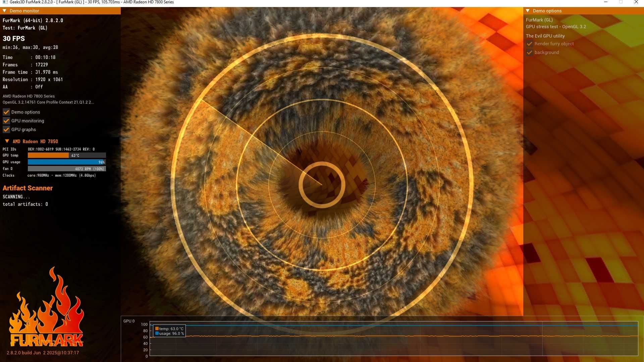Click the GPU temp 63°C bar
The image size is (644, 362).
tap(67, 155)
